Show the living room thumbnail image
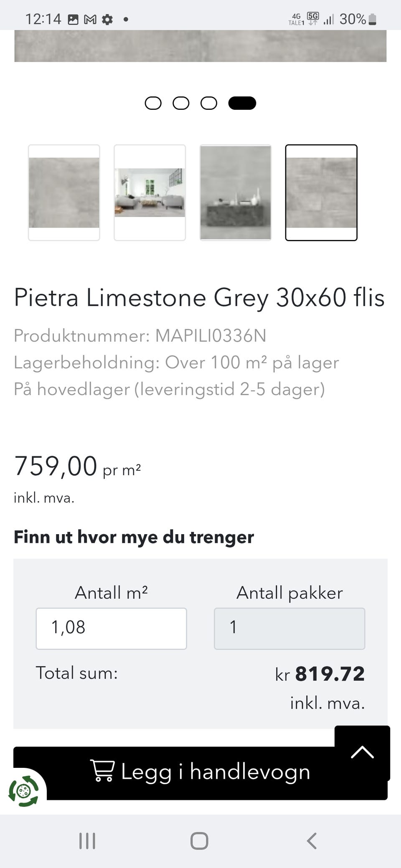Image resolution: width=401 pixels, height=868 pixels. [150, 193]
